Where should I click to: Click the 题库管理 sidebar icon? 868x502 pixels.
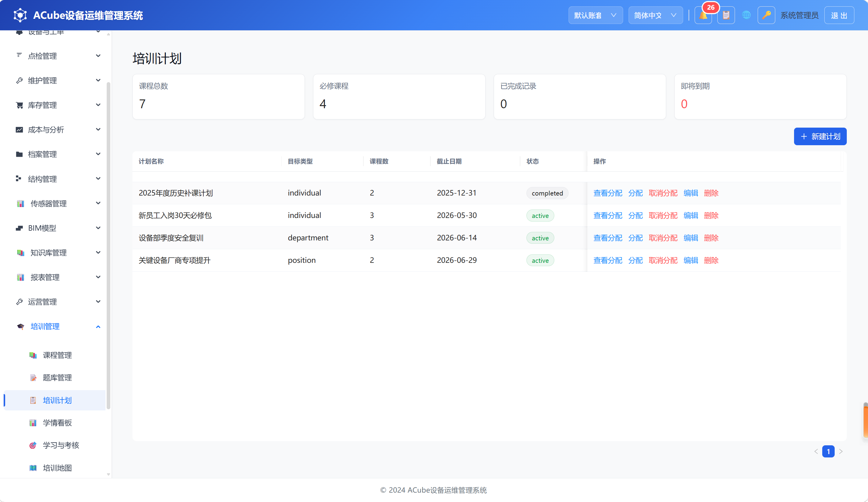[33, 378]
